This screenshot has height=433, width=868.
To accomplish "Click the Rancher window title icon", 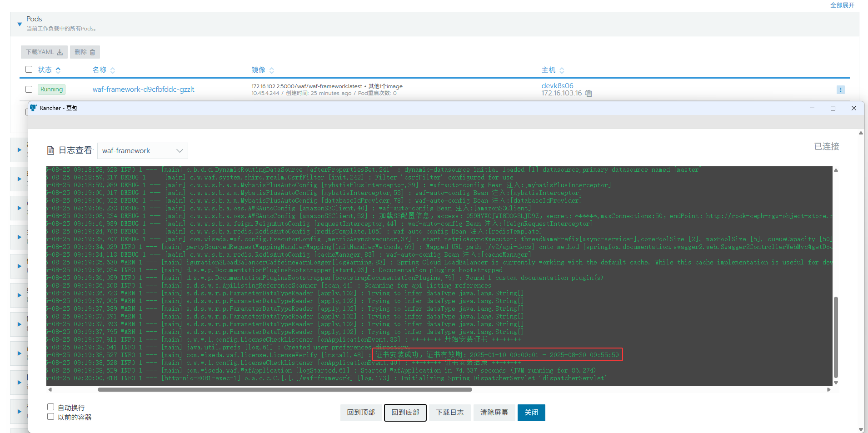I will [x=33, y=108].
